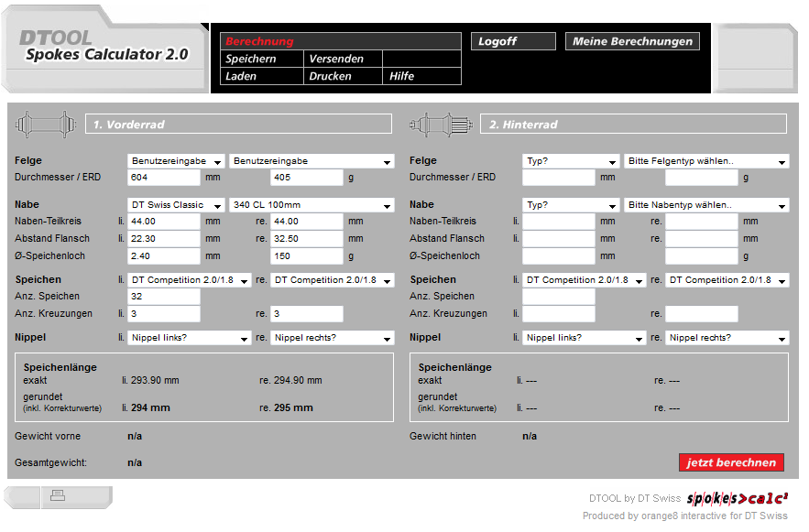This screenshot has height=532, width=809.
Task: Click the front wheel hub icon
Action: click(46, 123)
